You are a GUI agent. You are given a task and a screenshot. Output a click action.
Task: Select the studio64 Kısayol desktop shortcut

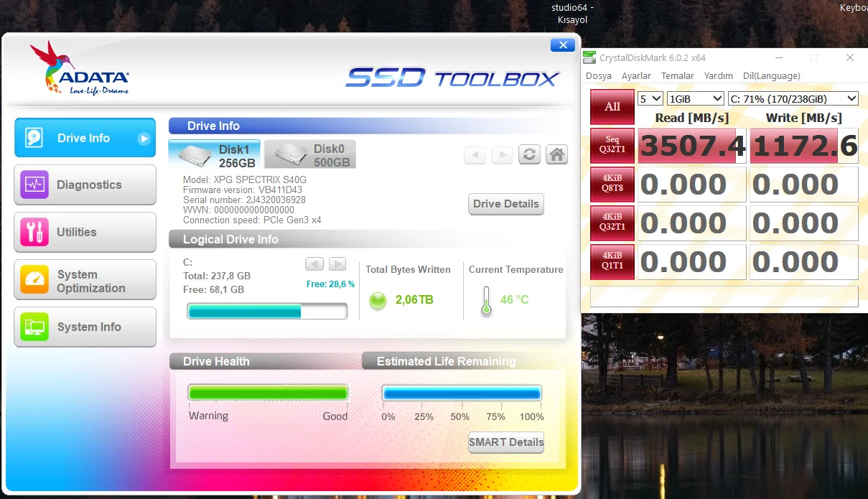coord(572,14)
